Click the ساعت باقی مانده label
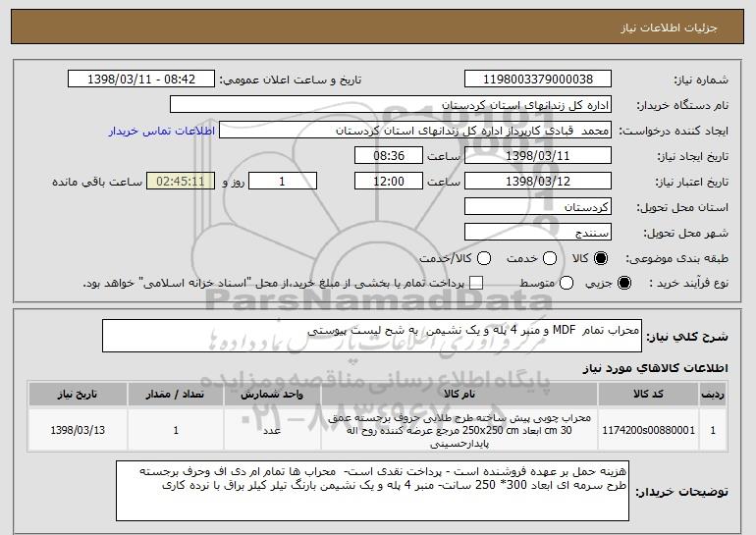Screen dimensions: 756x535 [97, 182]
